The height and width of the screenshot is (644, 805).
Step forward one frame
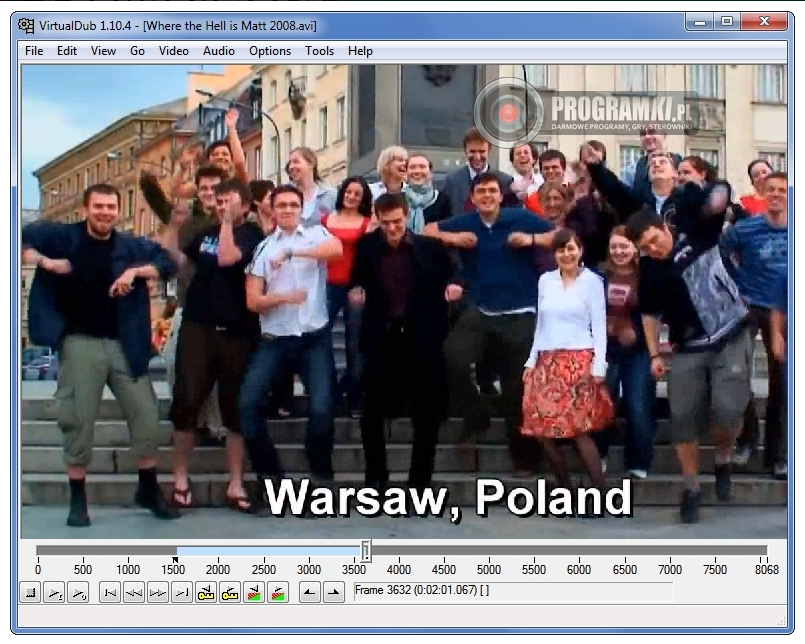point(157,593)
